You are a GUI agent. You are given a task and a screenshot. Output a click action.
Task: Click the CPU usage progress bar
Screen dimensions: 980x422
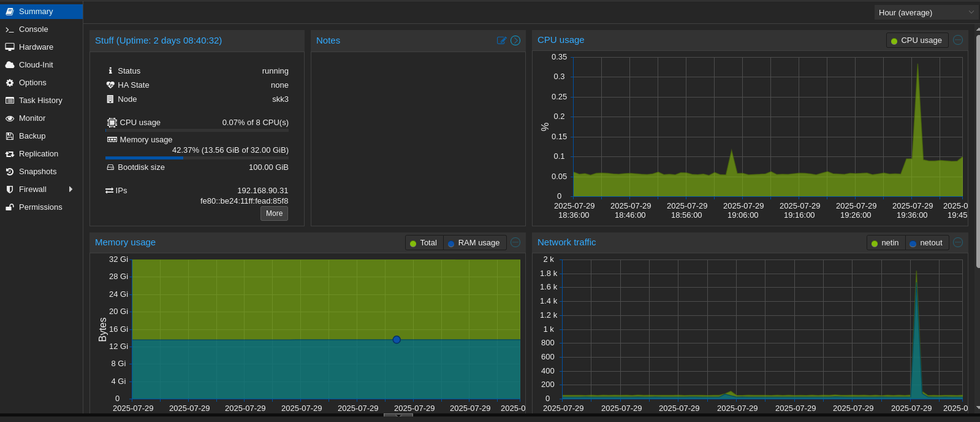click(197, 130)
